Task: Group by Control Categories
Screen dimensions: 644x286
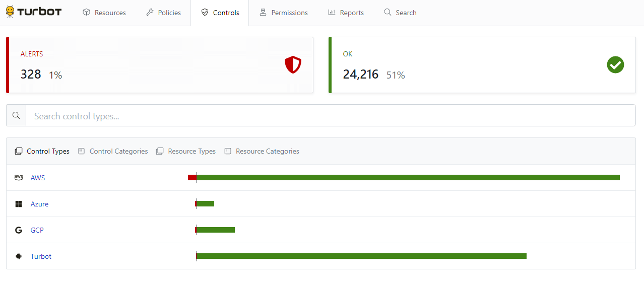Action: [113, 151]
